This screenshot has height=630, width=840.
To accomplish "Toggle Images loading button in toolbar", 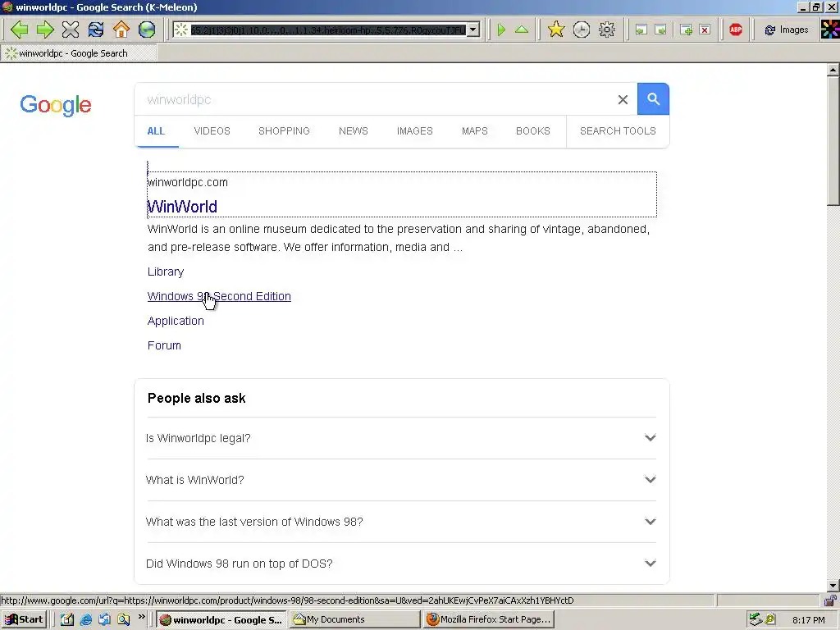I will coord(787,30).
